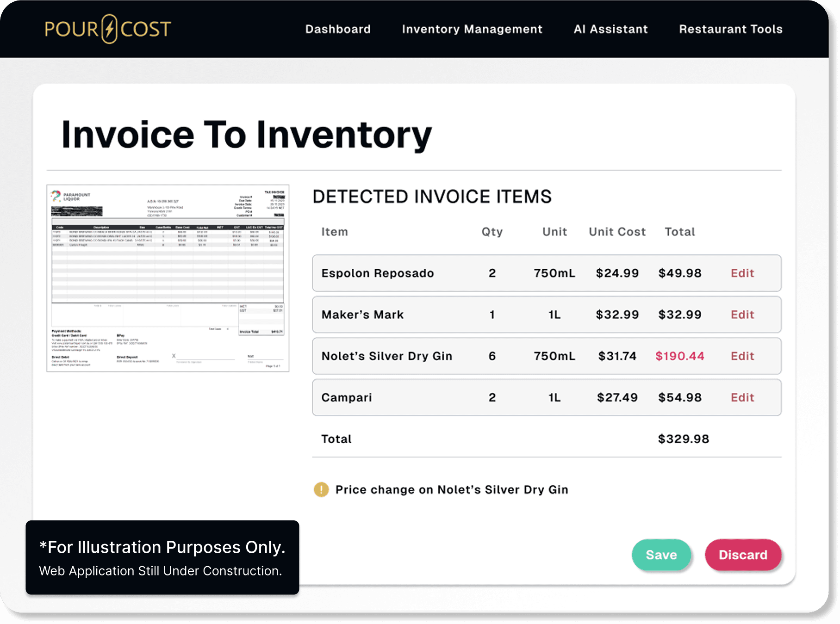The width and height of the screenshot is (840, 624).
Task: Edit the Maker's Mark entry
Action: pyautogui.click(x=742, y=315)
